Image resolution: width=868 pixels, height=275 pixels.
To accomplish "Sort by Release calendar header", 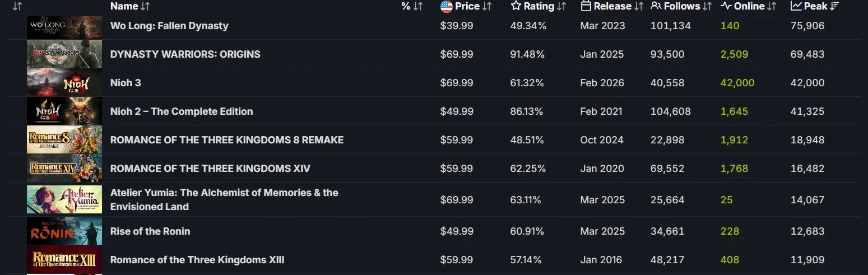I will (x=612, y=6).
